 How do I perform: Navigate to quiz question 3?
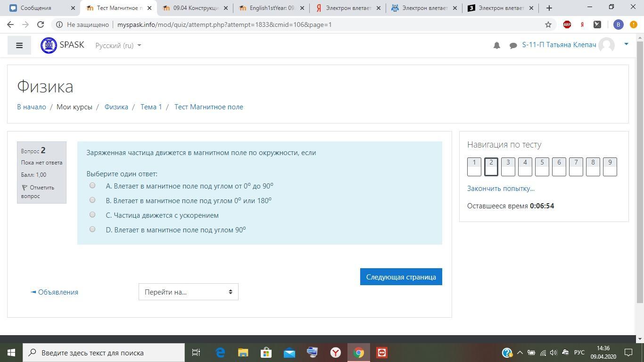coord(508,166)
